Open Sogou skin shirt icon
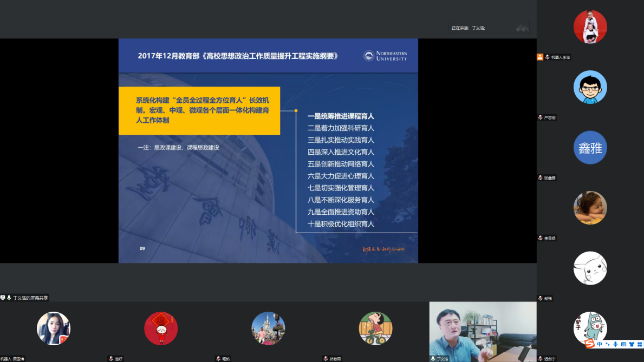 click(631, 344)
